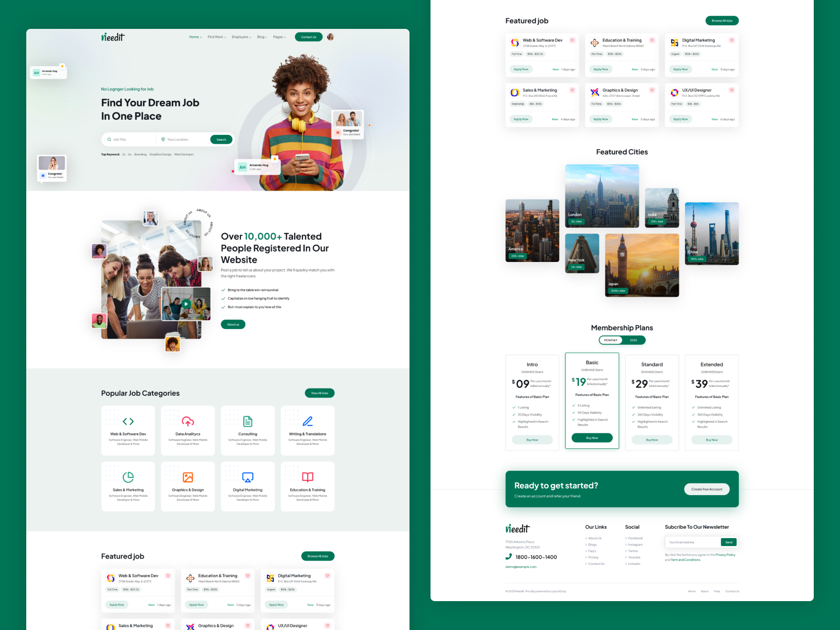Screen dimensions: 840x630
Task: Click the screen icon on Digital Marketing category
Action: point(248,477)
